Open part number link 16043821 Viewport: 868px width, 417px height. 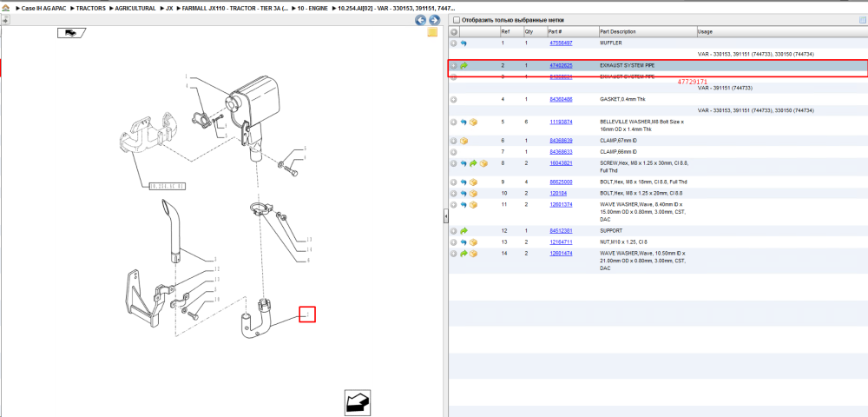561,163
